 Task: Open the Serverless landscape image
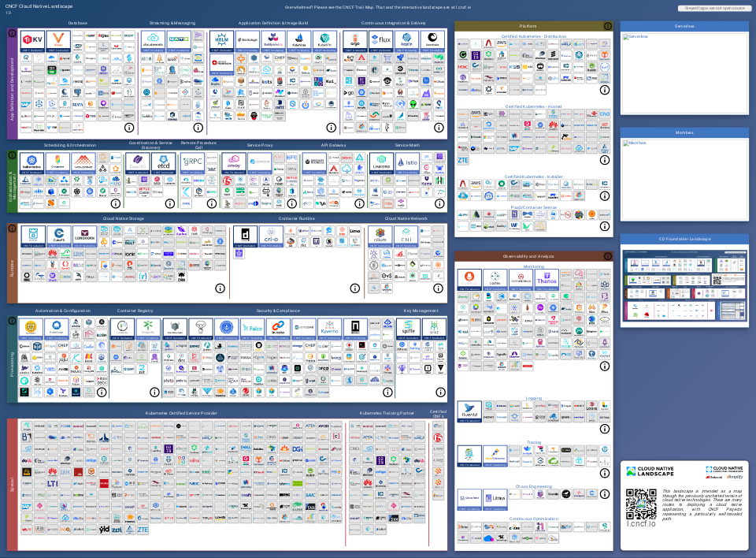click(684, 73)
